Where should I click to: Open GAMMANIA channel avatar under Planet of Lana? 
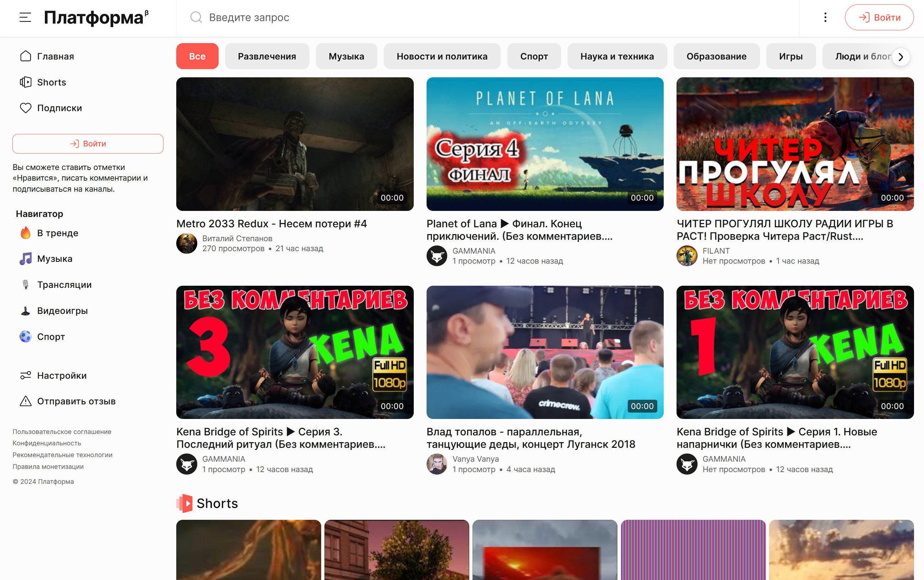tap(437, 256)
